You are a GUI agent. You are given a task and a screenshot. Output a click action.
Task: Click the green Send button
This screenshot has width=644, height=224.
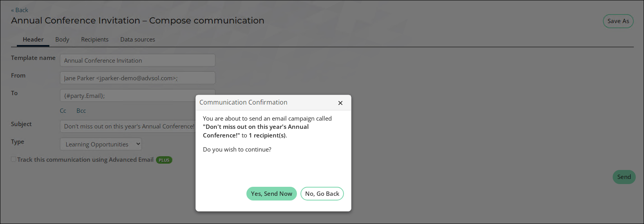coord(624,177)
